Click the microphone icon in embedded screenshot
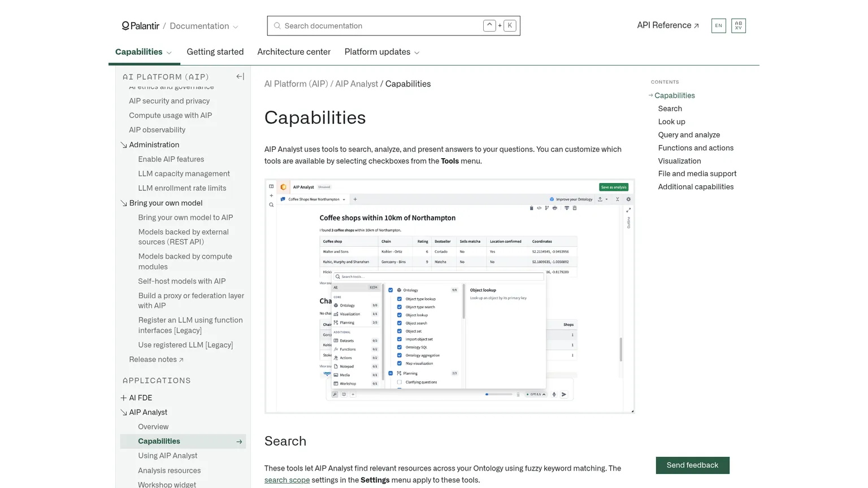 tap(554, 394)
